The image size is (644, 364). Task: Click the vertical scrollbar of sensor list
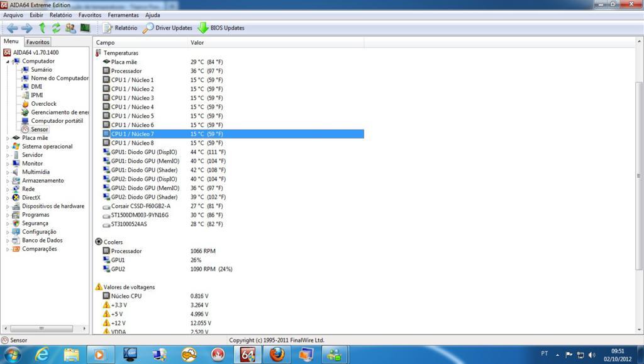639,176
